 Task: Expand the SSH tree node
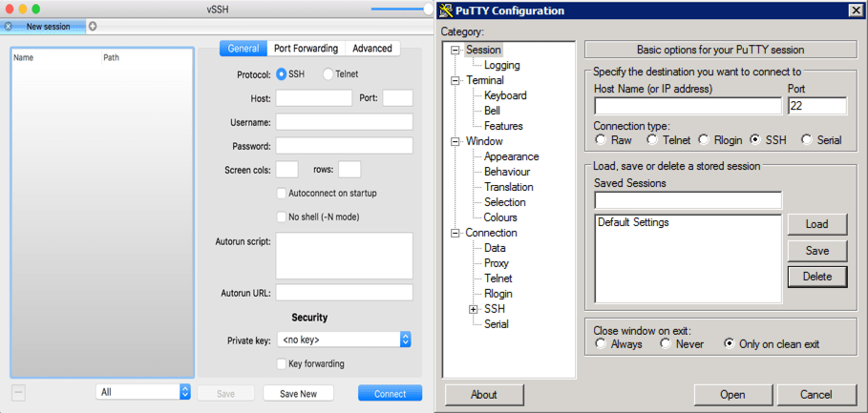(x=474, y=309)
